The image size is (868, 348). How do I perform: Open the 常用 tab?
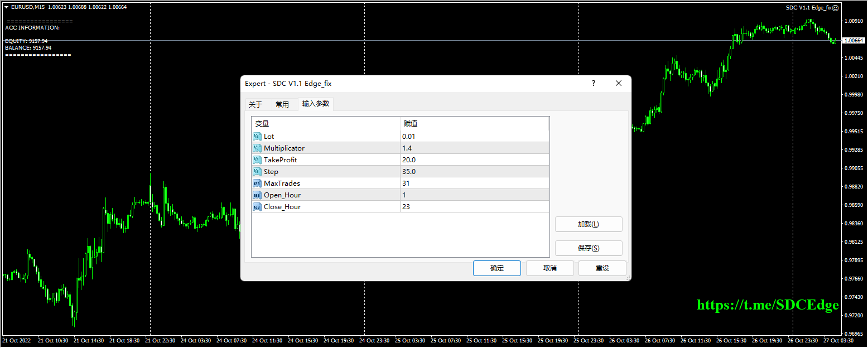tap(282, 104)
